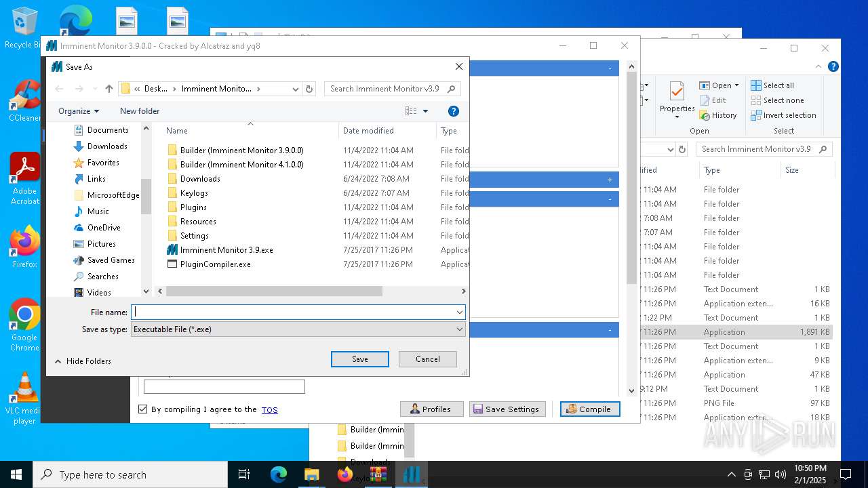868x488 pixels.
Task: Select Music in navigation pane
Action: (x=91, y=211)
